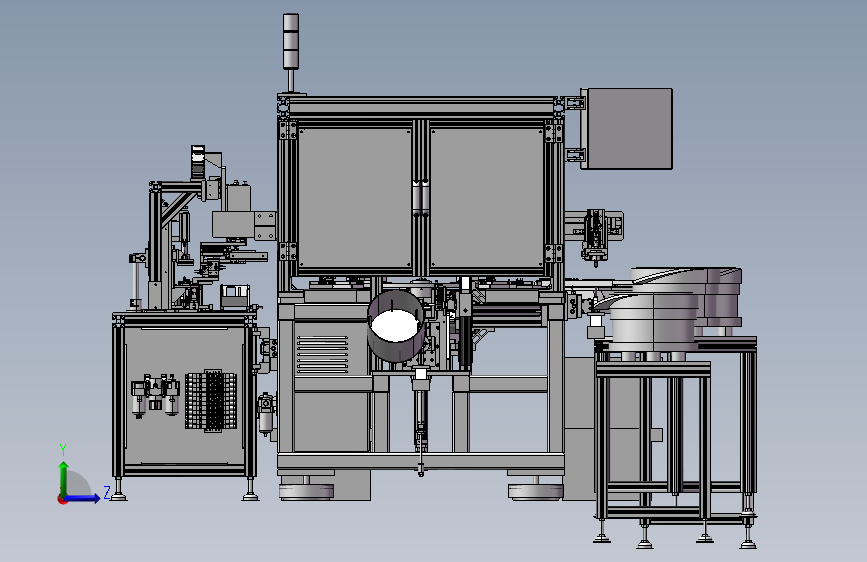Select the electrical box mounted at upper right

pos(626,128)
